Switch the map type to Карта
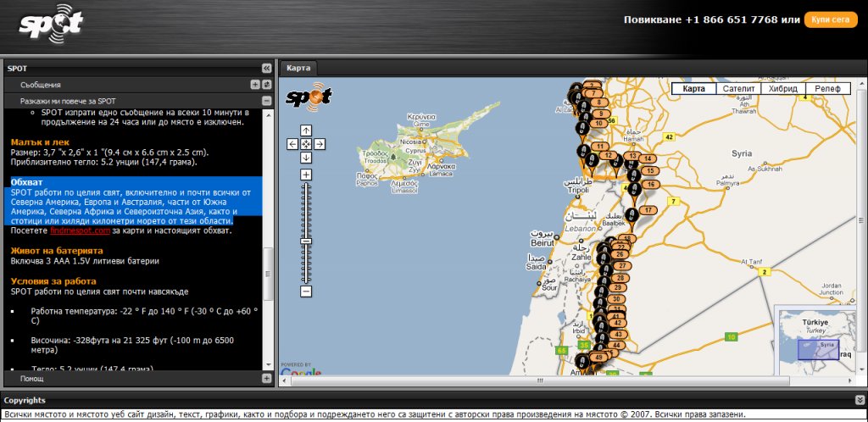This screenshot has width=868, height=422. (693, 88)
